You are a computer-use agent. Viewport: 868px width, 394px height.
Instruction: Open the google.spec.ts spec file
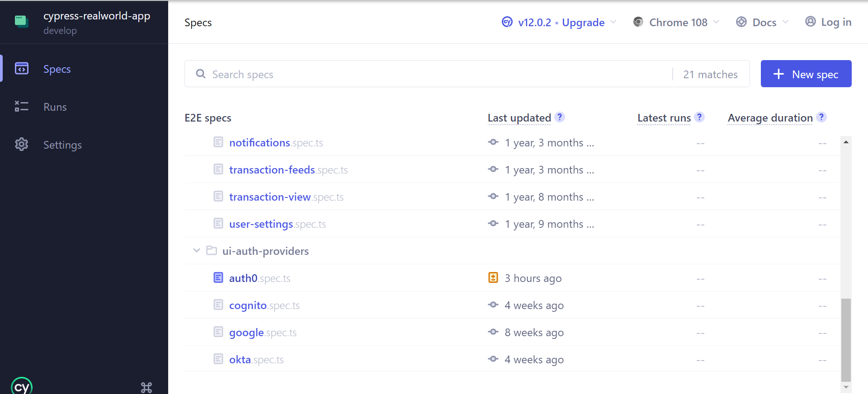(x=246, y=333)
